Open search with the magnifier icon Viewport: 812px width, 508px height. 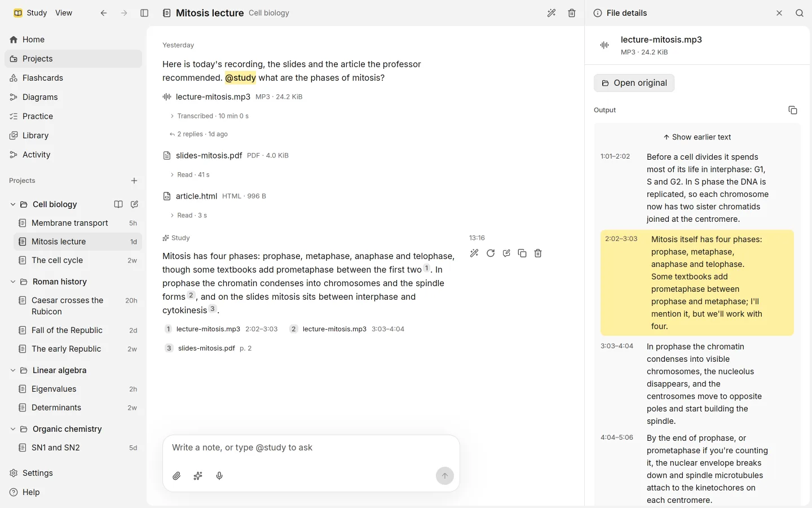coord(800,13)
